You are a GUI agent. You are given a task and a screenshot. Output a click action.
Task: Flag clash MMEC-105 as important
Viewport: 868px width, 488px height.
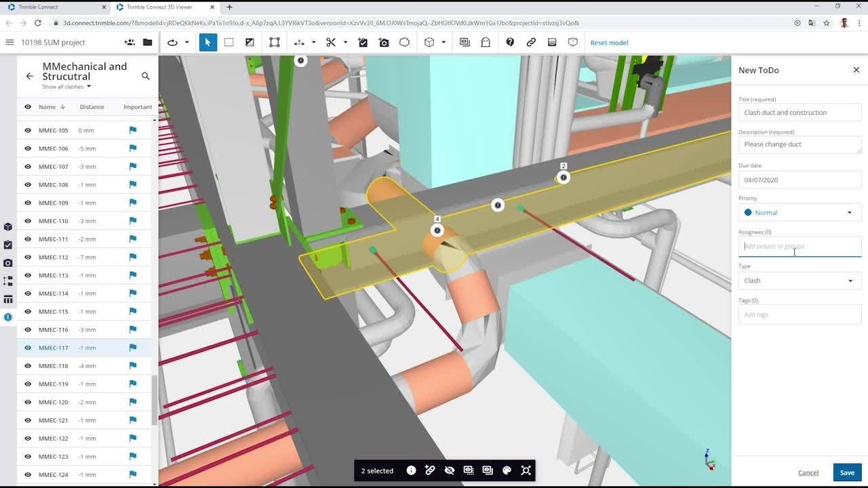pyautogui.click(x=133, y=129)
